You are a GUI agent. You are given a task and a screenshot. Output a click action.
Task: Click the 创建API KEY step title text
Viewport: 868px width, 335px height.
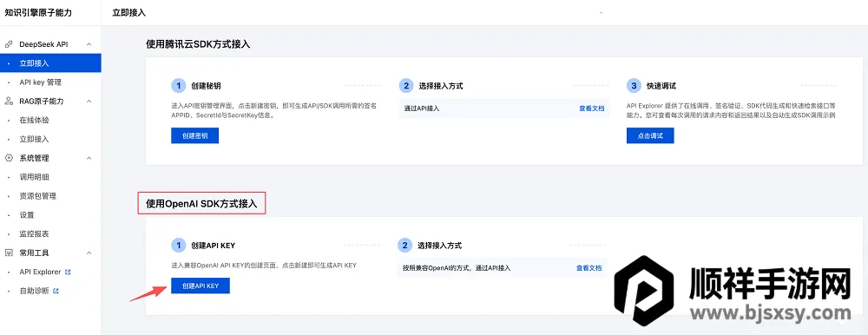[214, 246]
